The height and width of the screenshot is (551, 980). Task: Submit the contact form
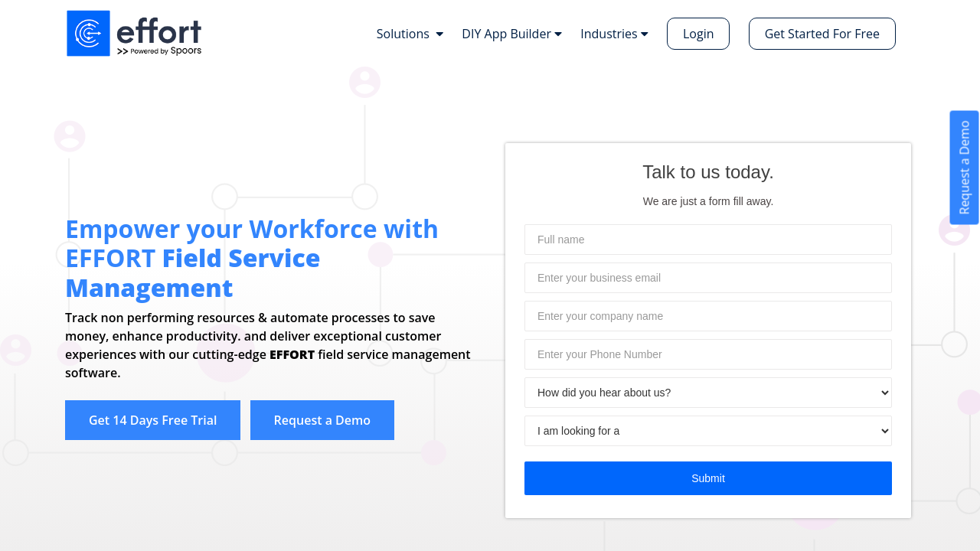[x=708, y=478]
